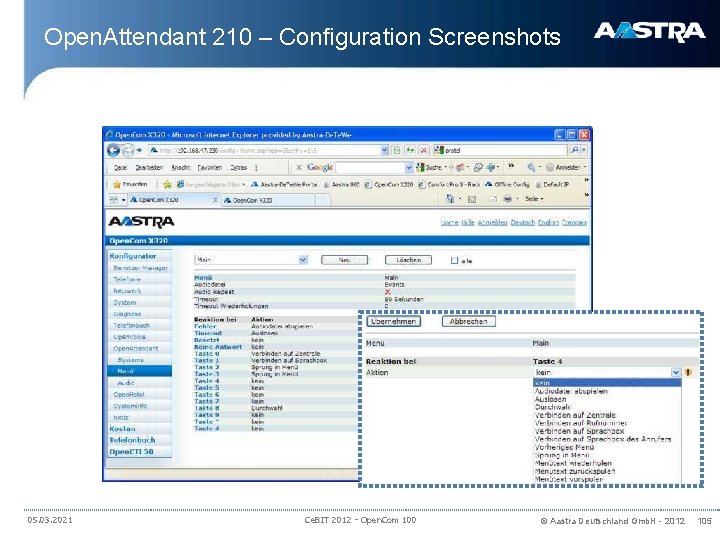This screenshot has height=540, width=720.
Task: Select 'Audiodatei abspielen' in the action list
Action: coord(571,391)
